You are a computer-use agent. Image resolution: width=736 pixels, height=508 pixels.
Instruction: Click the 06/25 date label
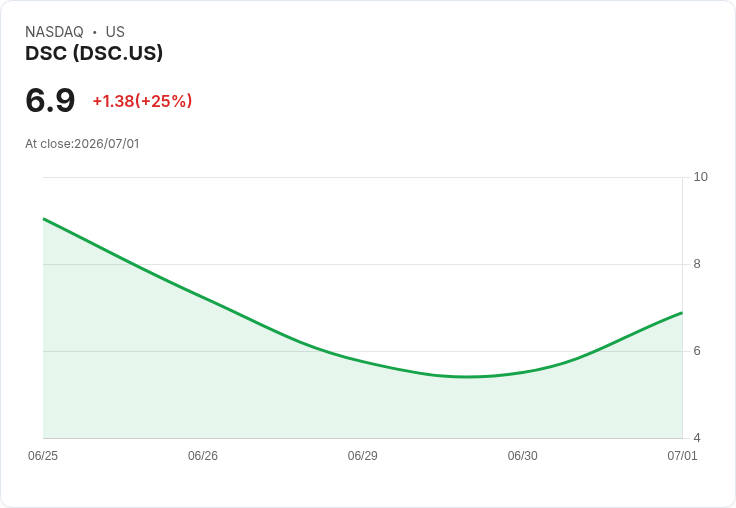[43, 456]
